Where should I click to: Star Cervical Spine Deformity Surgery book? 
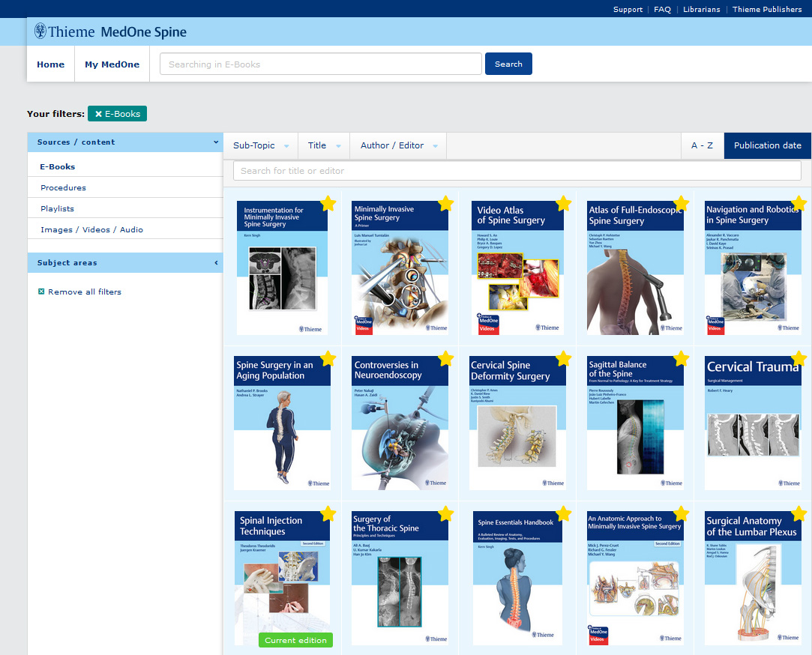point(563,358)
